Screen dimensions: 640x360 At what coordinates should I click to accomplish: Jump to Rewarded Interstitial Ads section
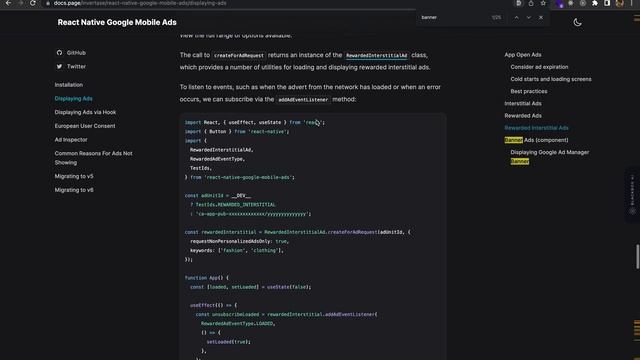(x=536, y=128)
